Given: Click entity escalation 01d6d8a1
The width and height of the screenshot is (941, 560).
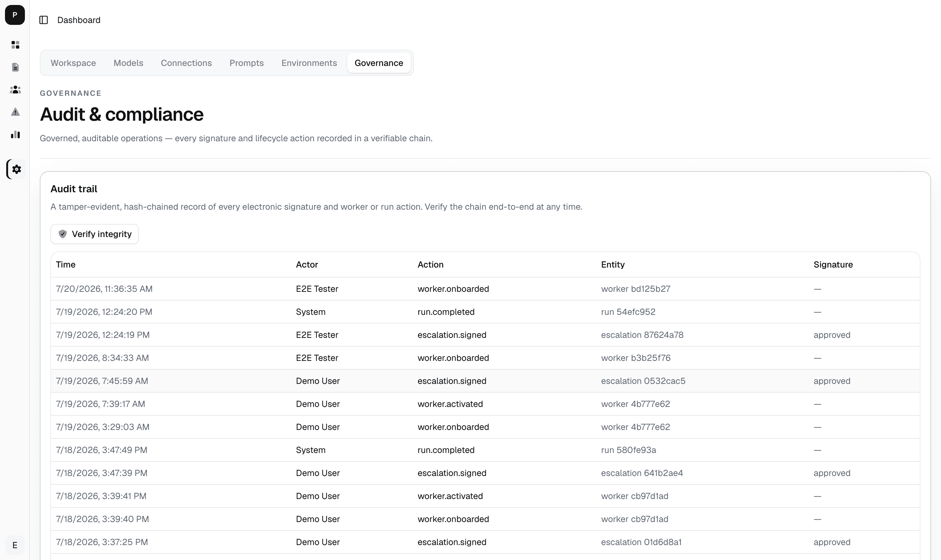Looking at the screenshot, I should coord(641,542).
